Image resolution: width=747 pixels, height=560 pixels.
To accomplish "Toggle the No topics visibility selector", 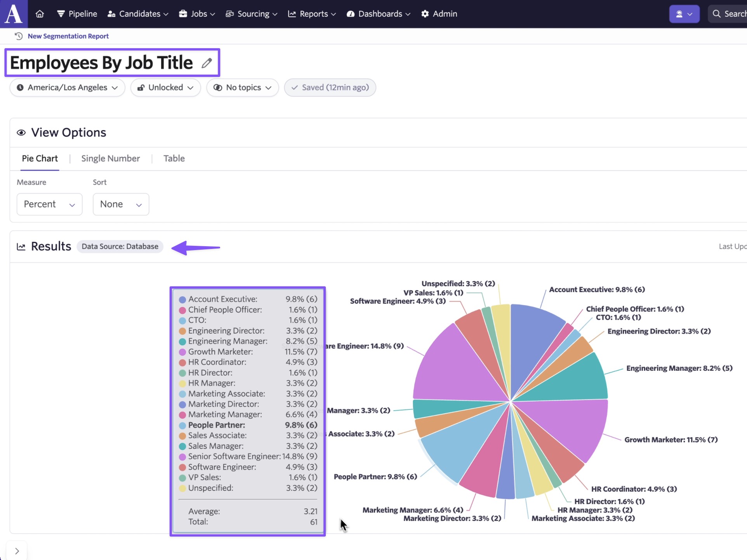I will (243, 87).
